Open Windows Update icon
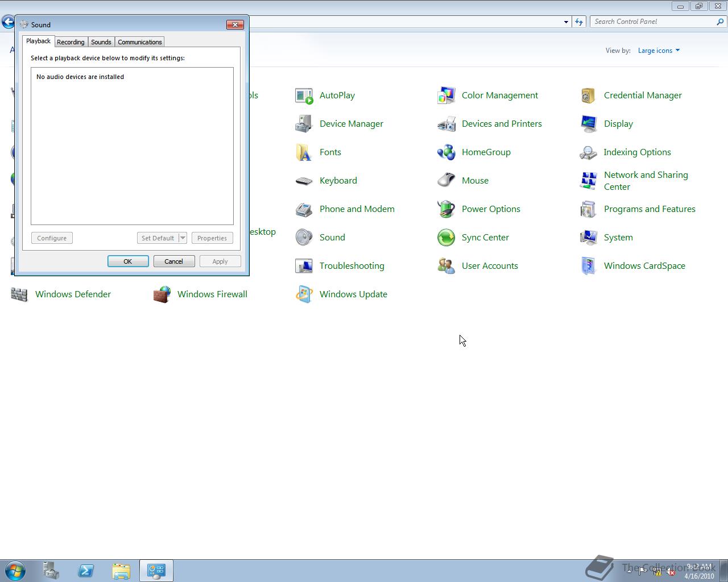This screenshot has width=728, height=582. (304, 294)
